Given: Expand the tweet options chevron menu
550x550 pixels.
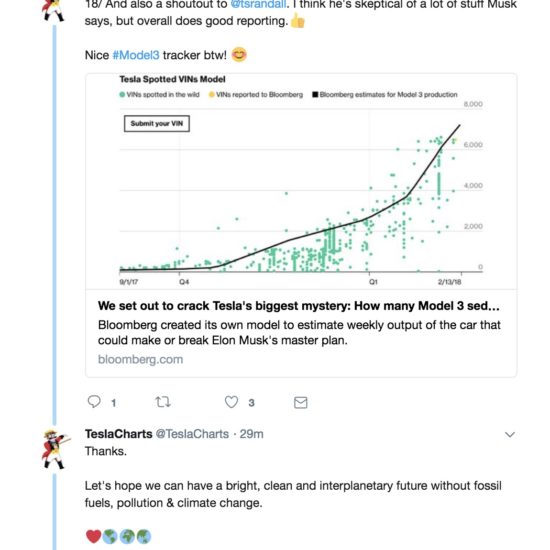Looking at the screenshot, I should pyautogui.click(x=510, y=435).
